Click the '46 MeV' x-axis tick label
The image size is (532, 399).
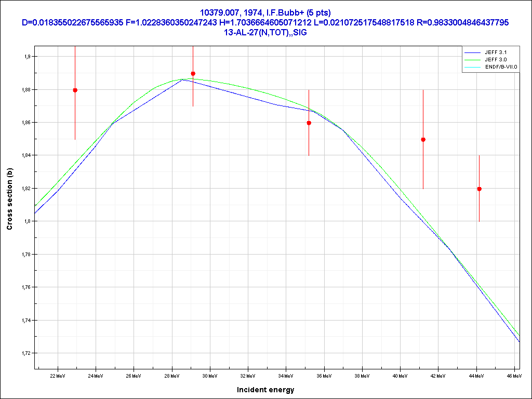pos(514,375)
